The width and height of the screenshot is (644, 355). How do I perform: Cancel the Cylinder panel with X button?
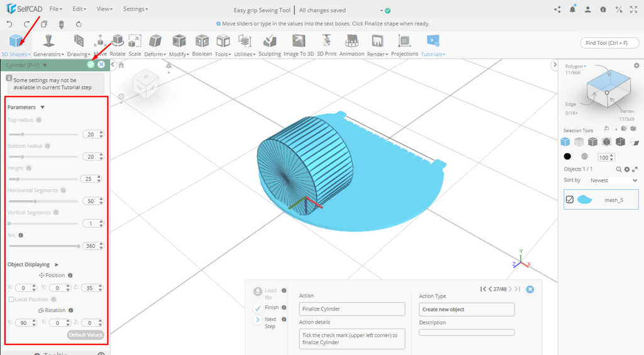101,64
